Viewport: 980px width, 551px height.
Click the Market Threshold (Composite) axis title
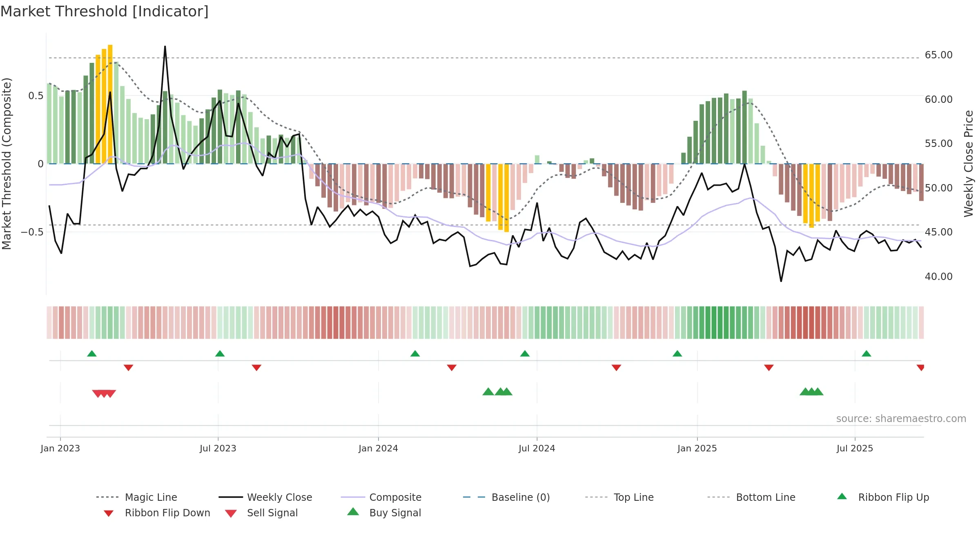click(x=7, y=164)
